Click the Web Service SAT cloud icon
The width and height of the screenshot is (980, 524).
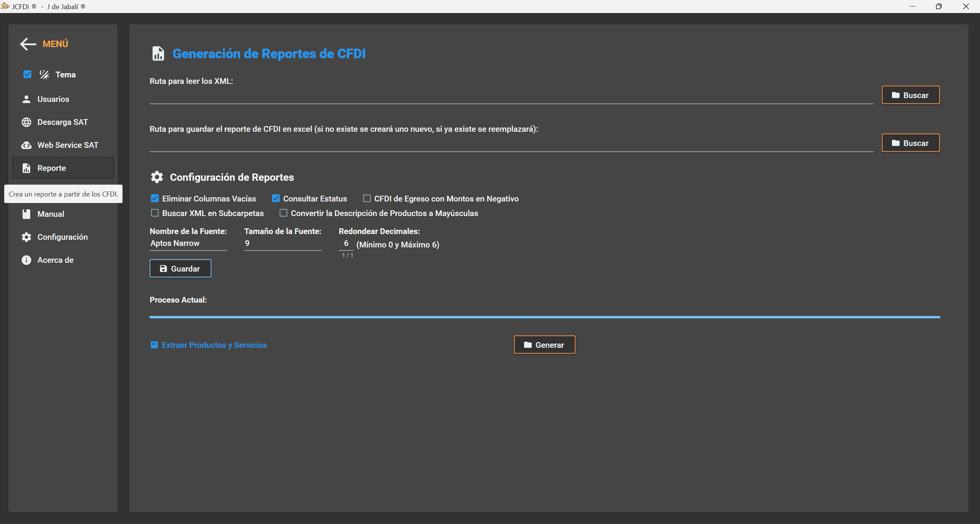click(x=26, y=145)
